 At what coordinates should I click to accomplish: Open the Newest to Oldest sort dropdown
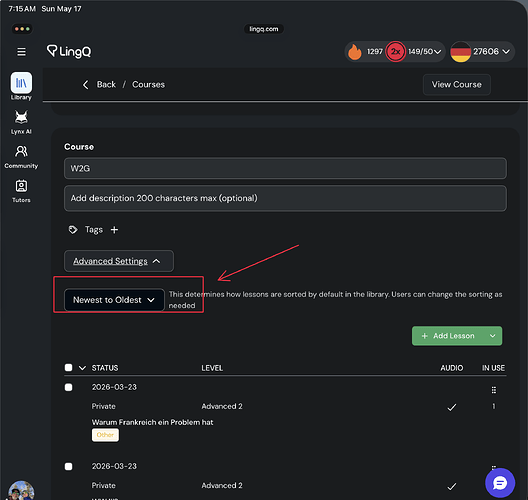point(114,300)
